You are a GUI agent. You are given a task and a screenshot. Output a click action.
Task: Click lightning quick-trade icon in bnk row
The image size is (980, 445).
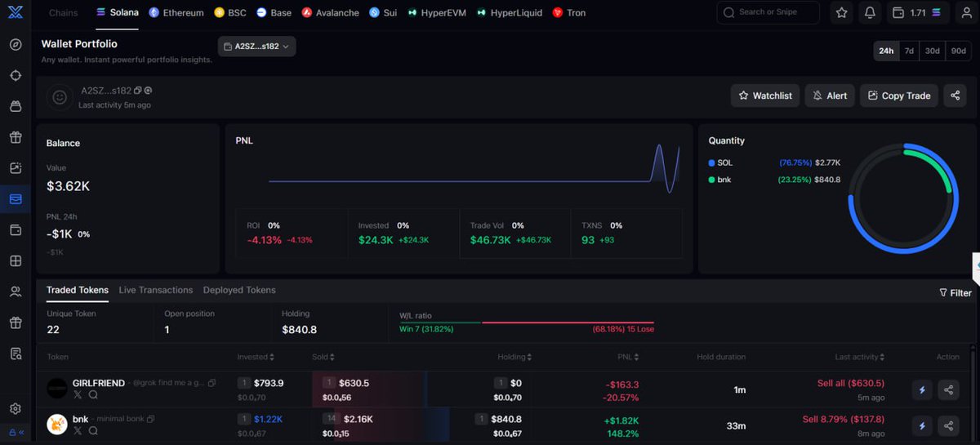[922, 425]
